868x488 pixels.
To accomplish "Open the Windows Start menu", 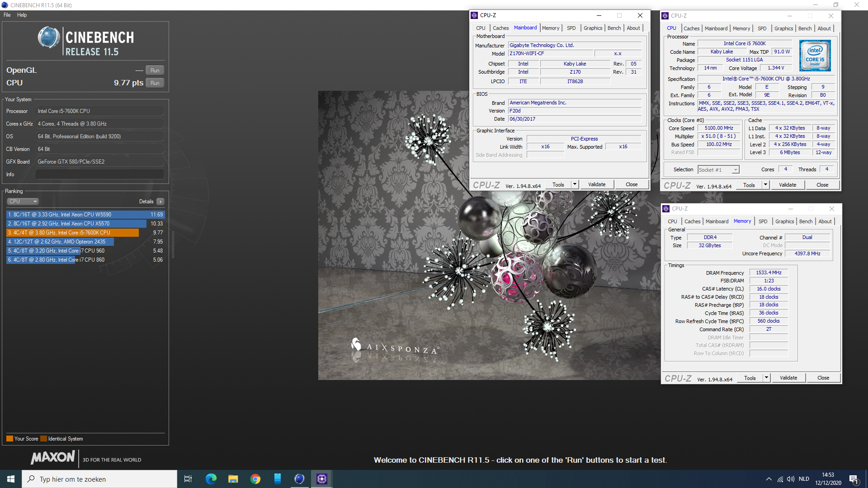I will [x=11, y=479].
